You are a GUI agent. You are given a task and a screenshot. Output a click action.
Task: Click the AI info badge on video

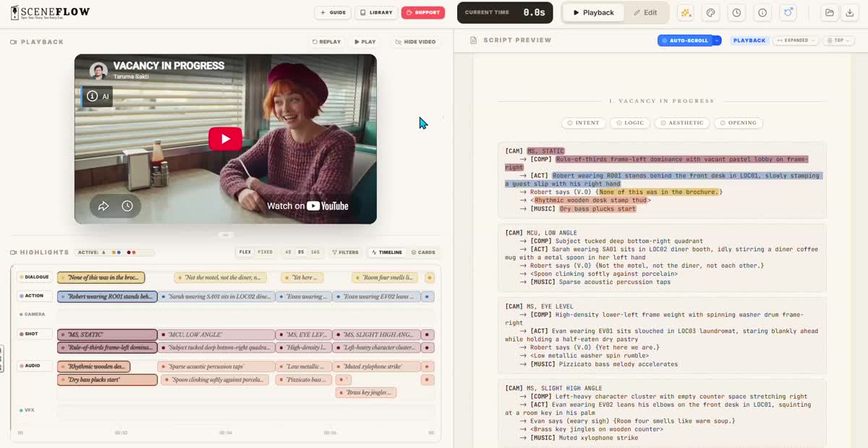(97, 96)
